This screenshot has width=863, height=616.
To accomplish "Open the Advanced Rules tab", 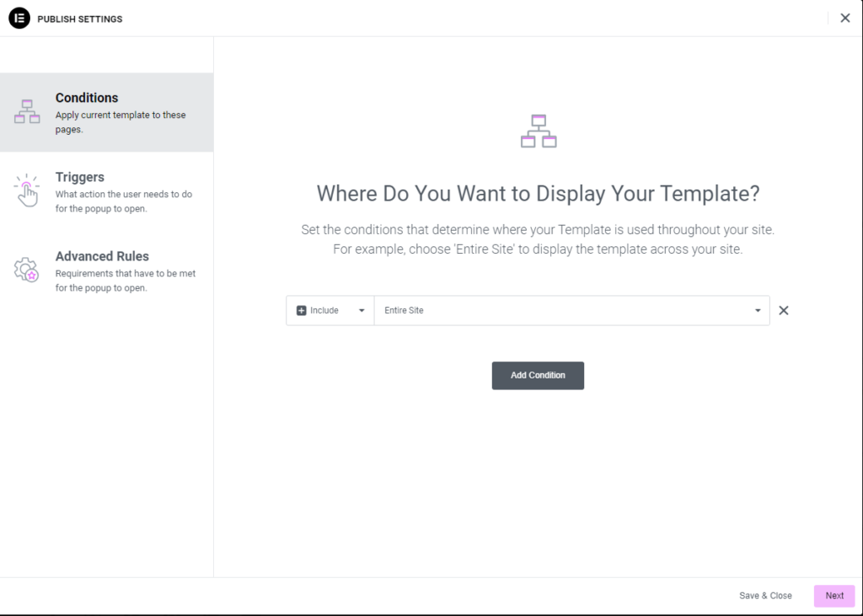I will coord(107,271).
